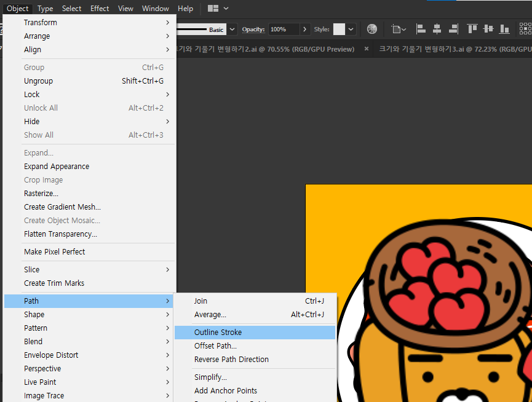This screenshot has height=402, width=532.
Task: Select Simplify... in Path submenu
Action: tap(255, 377)
